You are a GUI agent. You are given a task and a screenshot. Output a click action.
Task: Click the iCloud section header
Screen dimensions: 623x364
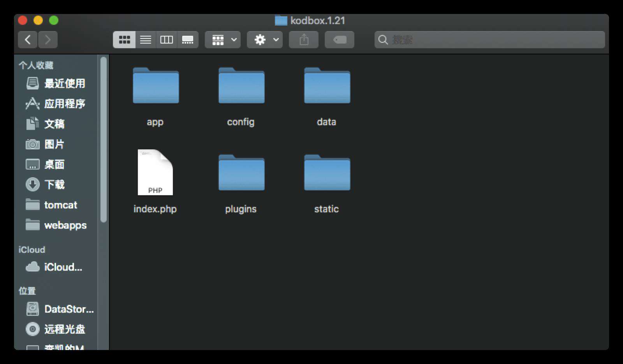32,250
